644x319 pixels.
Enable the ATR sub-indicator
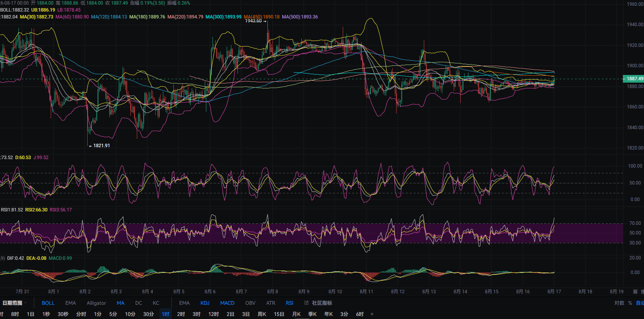click(271, 303)
